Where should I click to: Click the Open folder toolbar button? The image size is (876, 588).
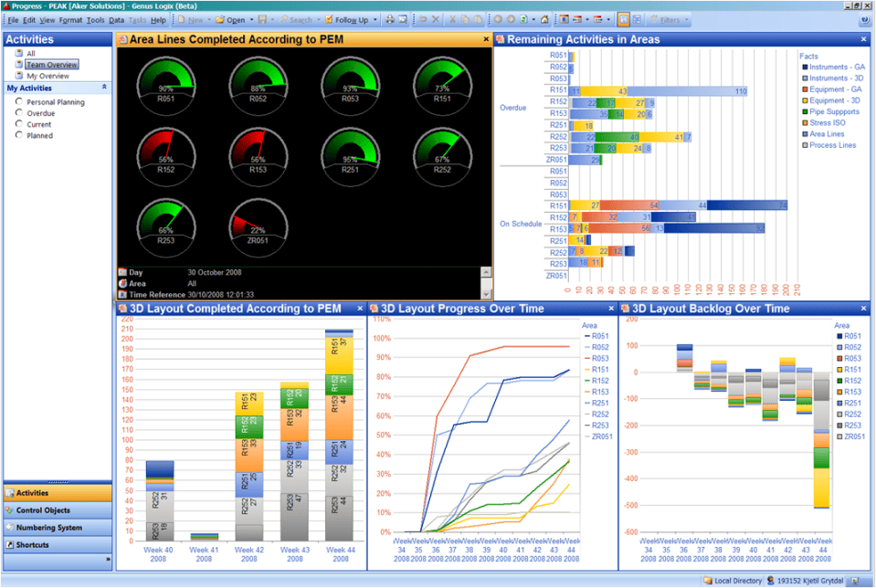point(231,19)
